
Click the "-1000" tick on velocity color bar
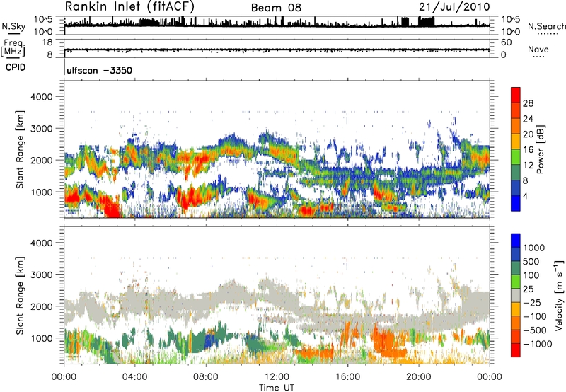(x=538, y=344)
